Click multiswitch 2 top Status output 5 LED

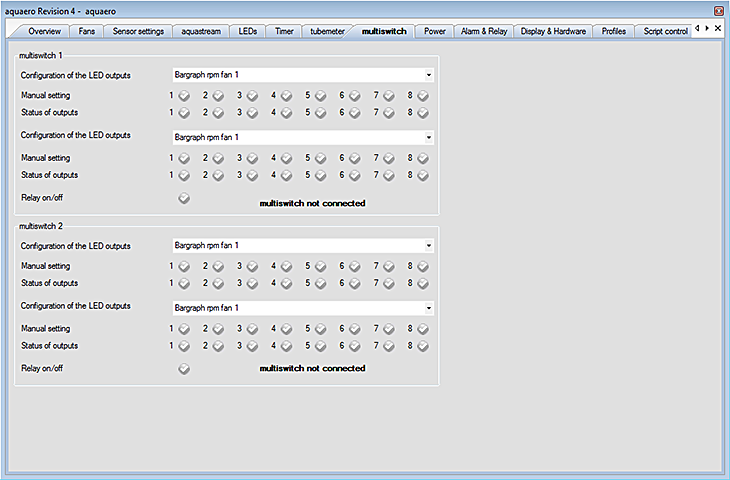[x=320, y=284]
